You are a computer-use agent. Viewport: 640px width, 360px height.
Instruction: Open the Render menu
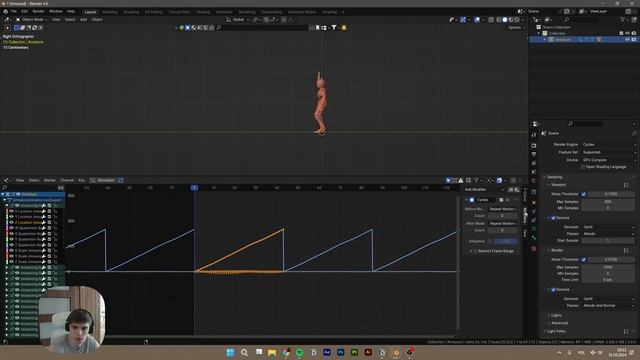click(38, 11)
